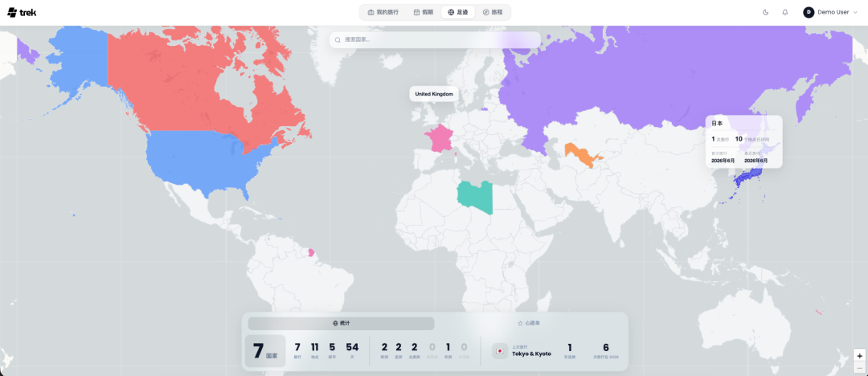This screenshot has height=376, width=868.
Task: Select the 足迹 tab
Action: pyautogui.click(x=458, y=12)
